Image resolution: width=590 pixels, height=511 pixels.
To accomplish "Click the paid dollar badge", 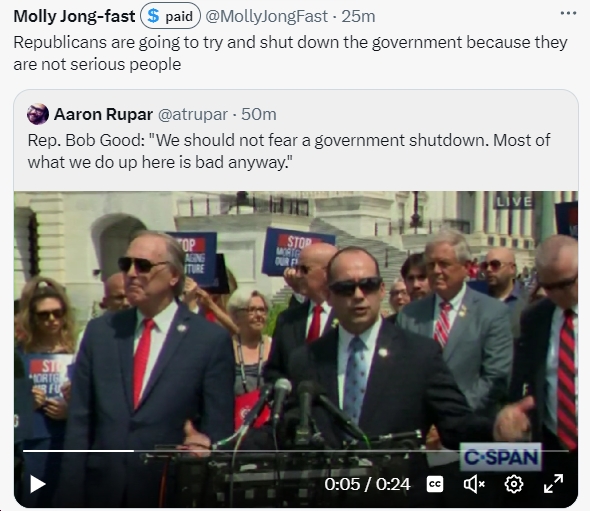I will pos(170,16).
